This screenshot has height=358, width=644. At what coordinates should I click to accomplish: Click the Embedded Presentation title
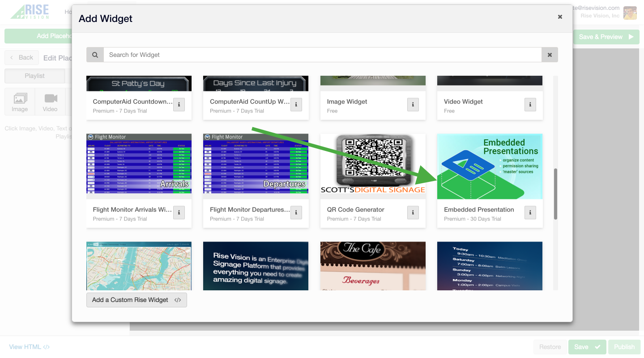click(479, 210)
